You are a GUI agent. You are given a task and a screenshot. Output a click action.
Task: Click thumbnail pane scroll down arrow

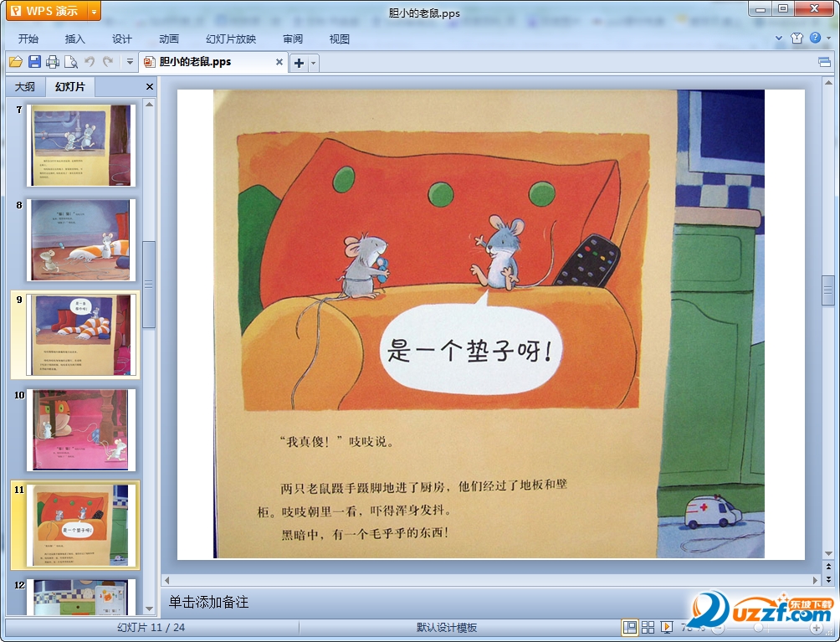[150, 609]
